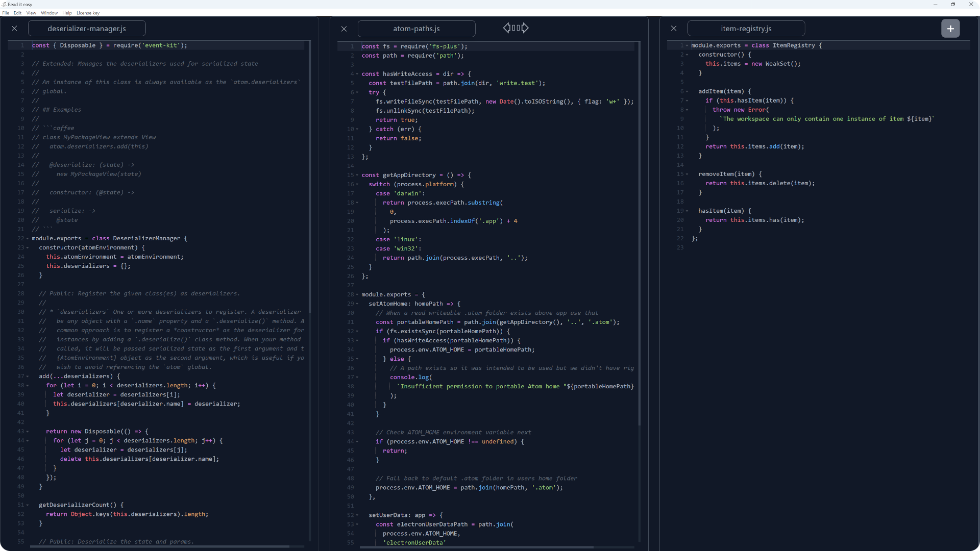The image size is (980, 551).
Task: Collapse hasWriteAccess fold at line 4
Action: click(357, 74)
